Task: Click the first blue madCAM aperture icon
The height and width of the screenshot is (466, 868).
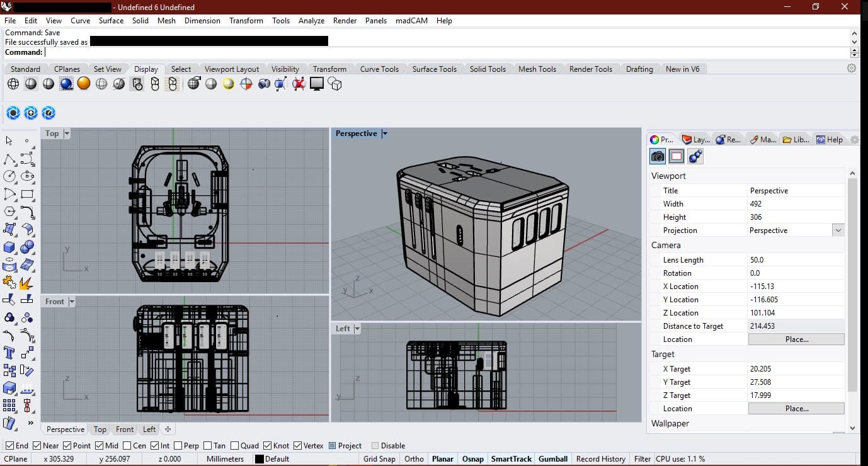Action: tap(13, 113)
